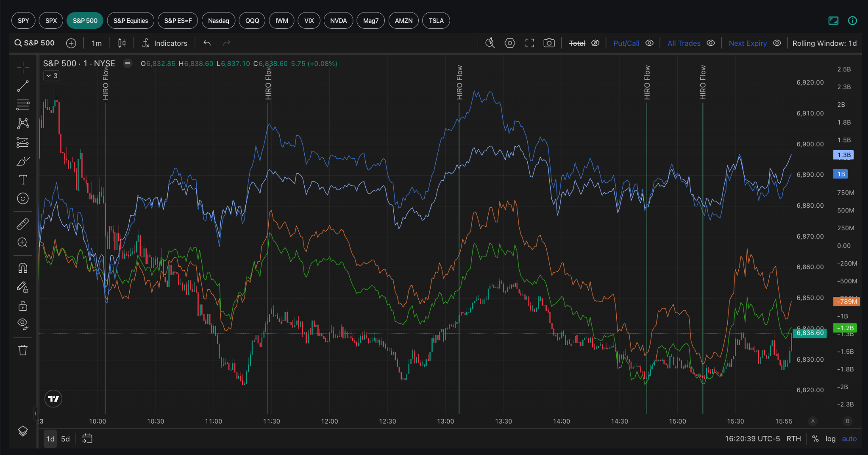The image size is (868, 455).
Task: Open the candlestick chart style dropdown
Action: 122,43
